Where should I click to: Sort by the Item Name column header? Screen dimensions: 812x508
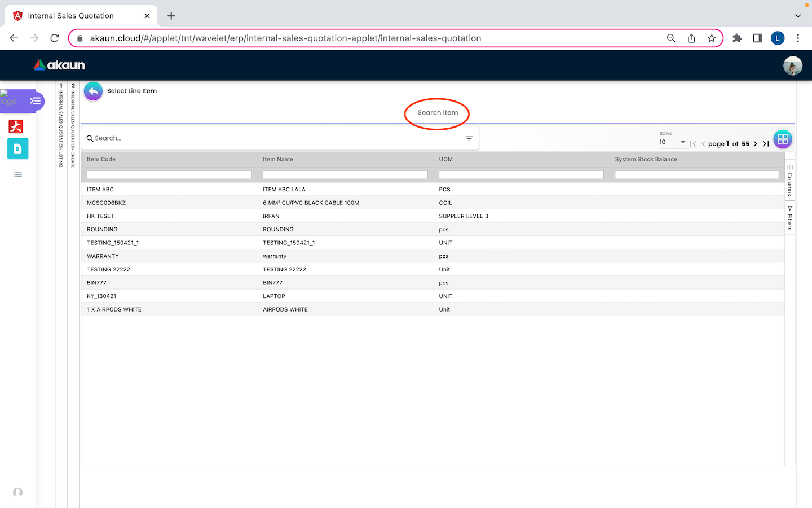click(278, 160)
